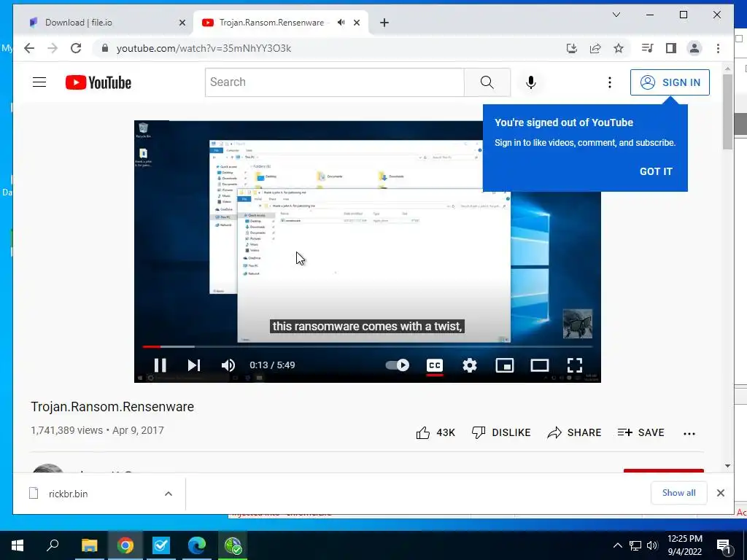Skip to next video
This screenshot has width=747, height=560.
click(x=194, y=365)
